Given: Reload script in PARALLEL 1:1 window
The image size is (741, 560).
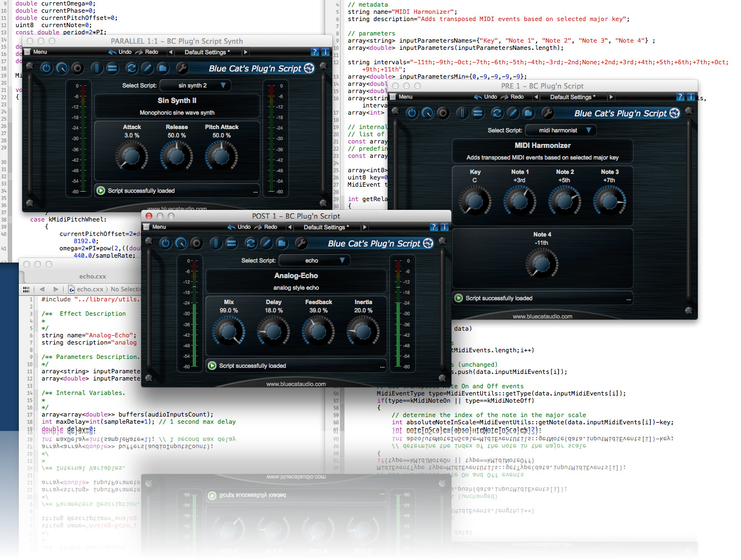Looking at the screenshot, I should tap(131, 68).
